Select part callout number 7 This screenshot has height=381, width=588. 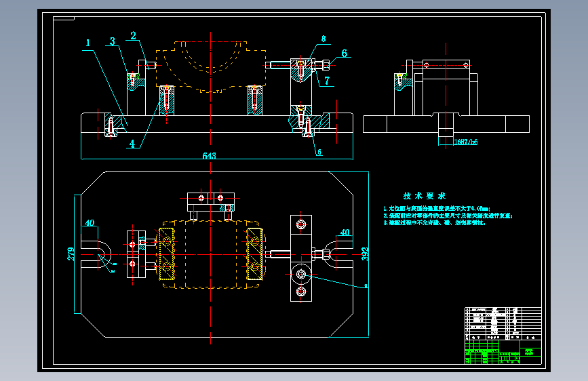tap(327, 81)
